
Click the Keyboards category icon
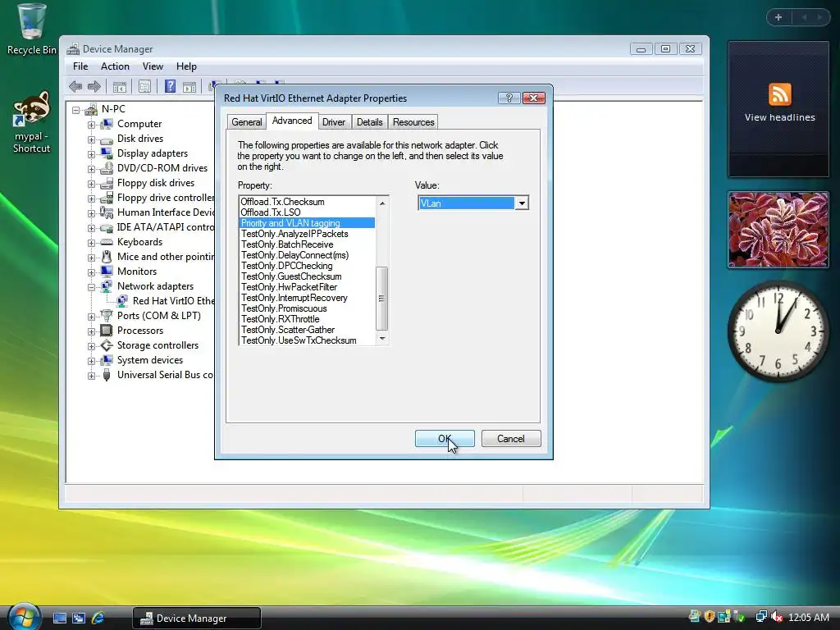click(x=107, y=242)
